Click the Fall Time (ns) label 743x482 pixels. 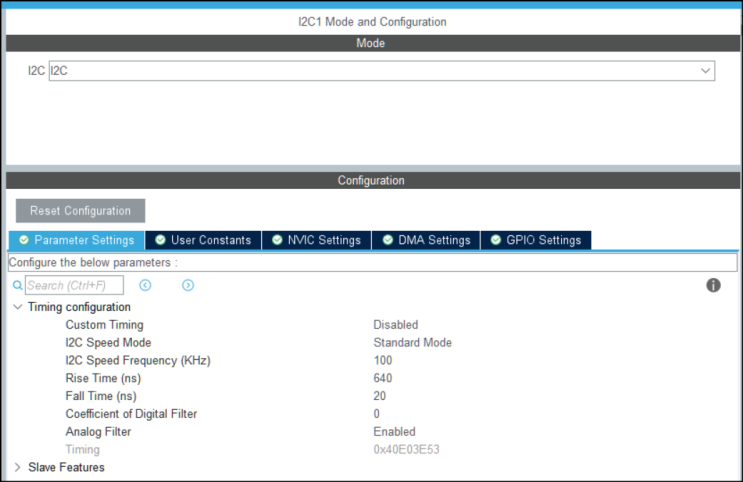(x=101, y=396)
